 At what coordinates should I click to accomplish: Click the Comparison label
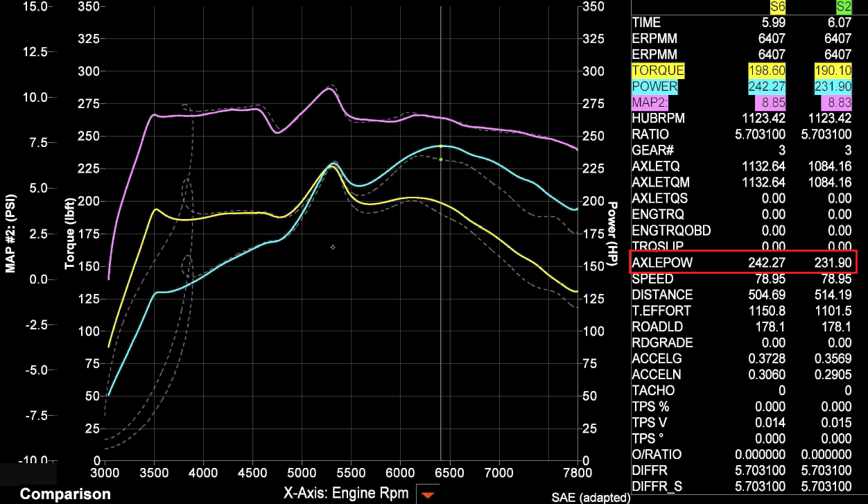pyautogui.click(x=65, y=494)
